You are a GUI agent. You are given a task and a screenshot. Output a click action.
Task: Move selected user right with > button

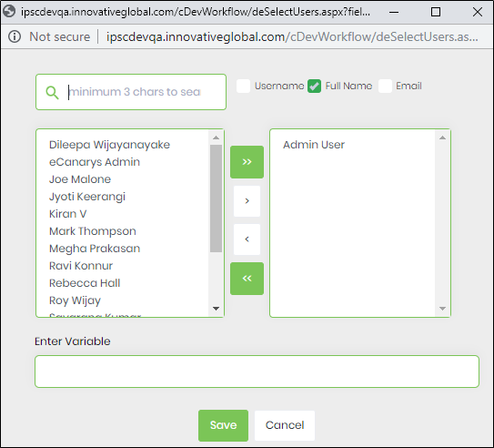247,201
